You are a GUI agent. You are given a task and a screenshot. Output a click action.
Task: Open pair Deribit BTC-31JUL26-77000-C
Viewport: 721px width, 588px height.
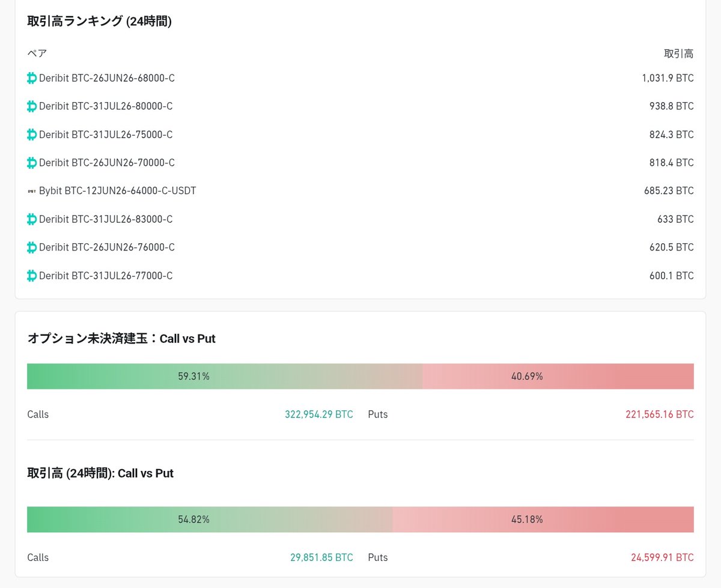[x=106, y=276]
